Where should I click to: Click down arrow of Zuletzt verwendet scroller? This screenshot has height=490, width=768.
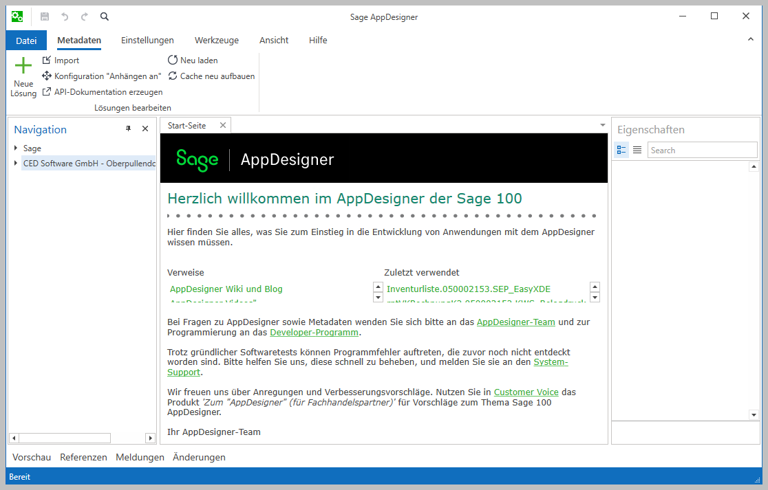click(595, 297)
